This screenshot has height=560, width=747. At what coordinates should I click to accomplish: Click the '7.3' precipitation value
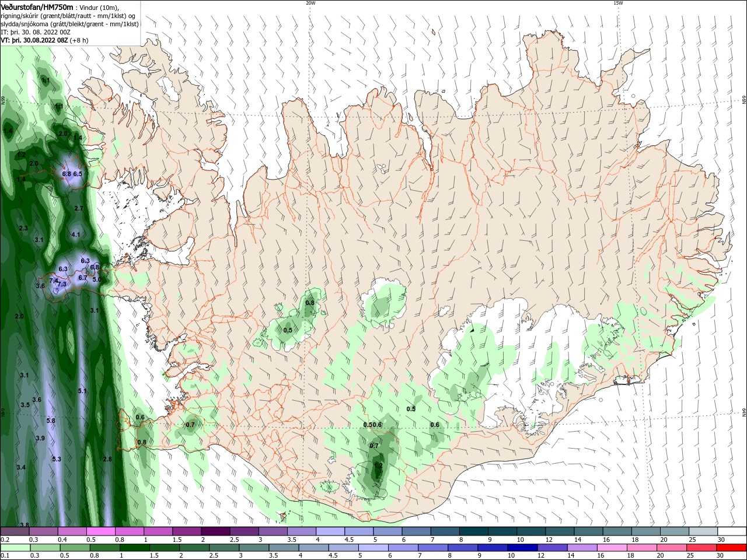tap(62, 284)
